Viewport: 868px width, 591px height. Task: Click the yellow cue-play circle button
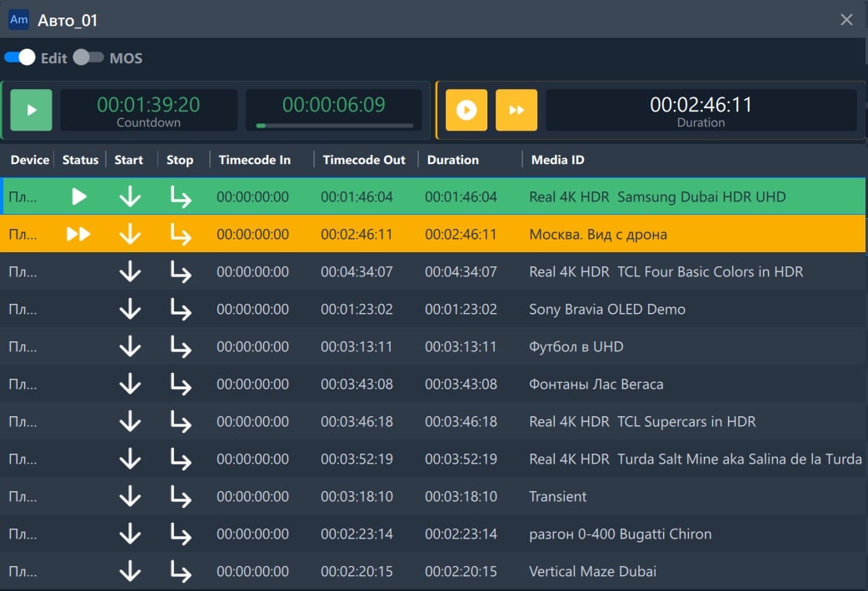[x=466, y=110]
